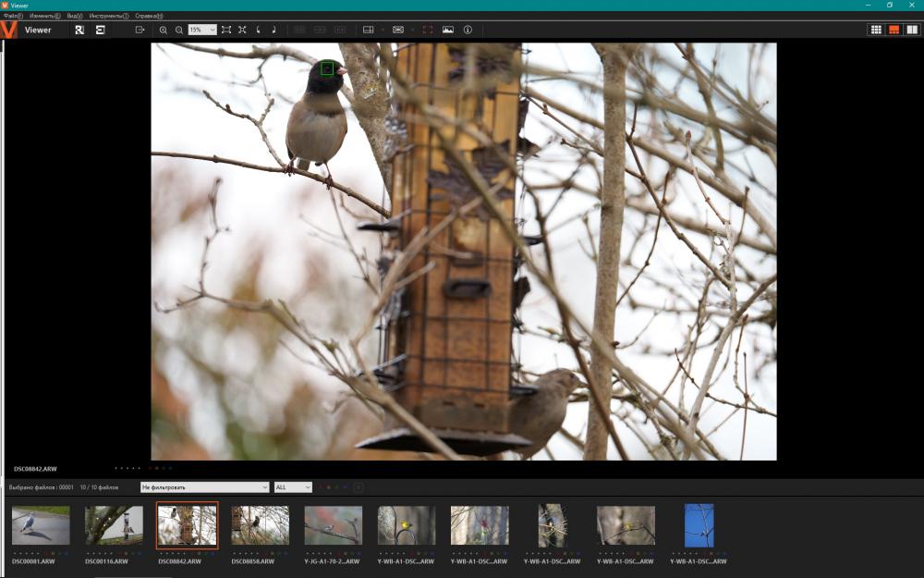
Task: Show image information with the info icon
Action: coord(468,30)
